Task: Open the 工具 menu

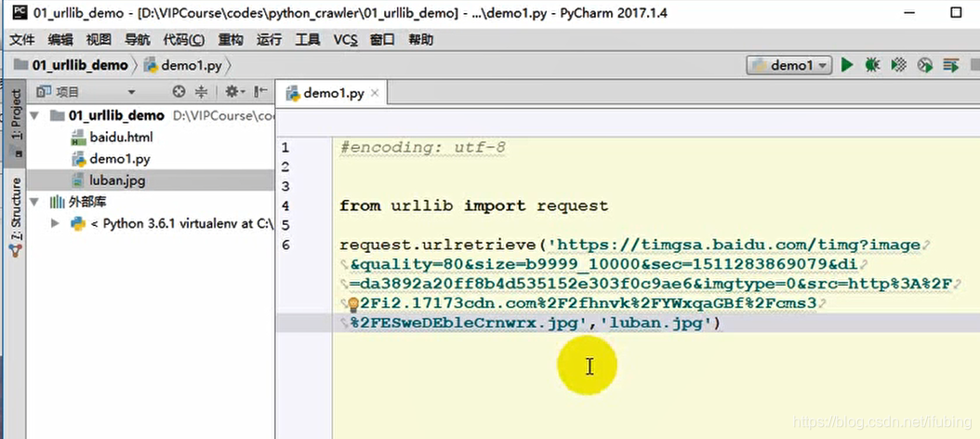Action: (x=307, y=40)
